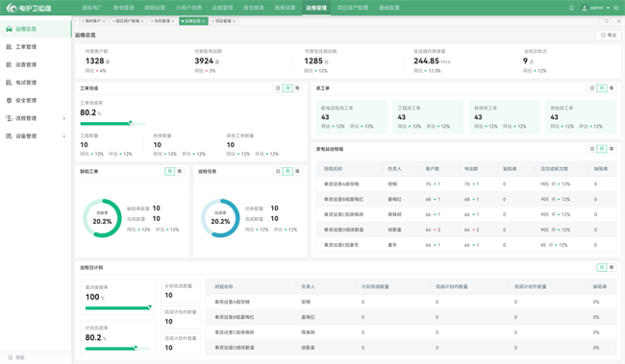Close the 合同管理 tab

[x=172, y=21]
